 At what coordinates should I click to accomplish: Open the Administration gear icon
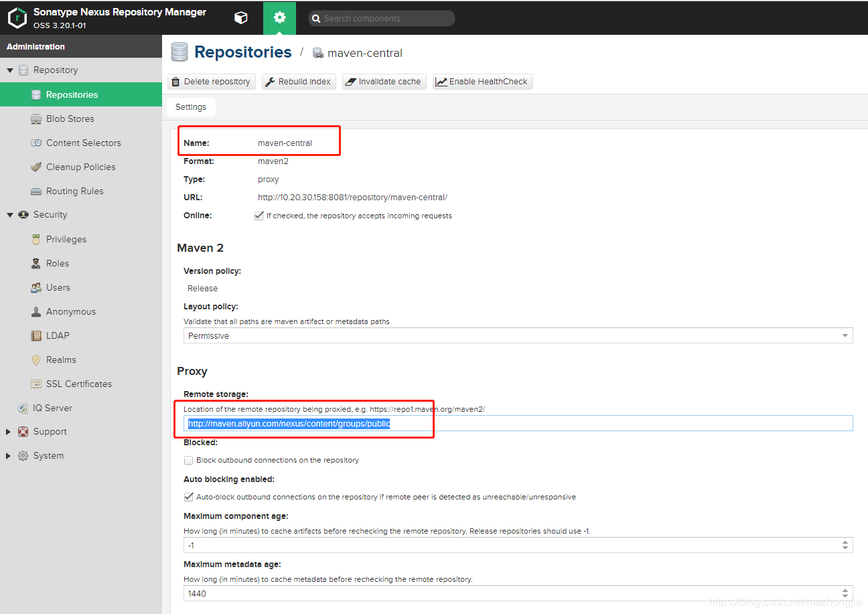[x=280, y=18]
